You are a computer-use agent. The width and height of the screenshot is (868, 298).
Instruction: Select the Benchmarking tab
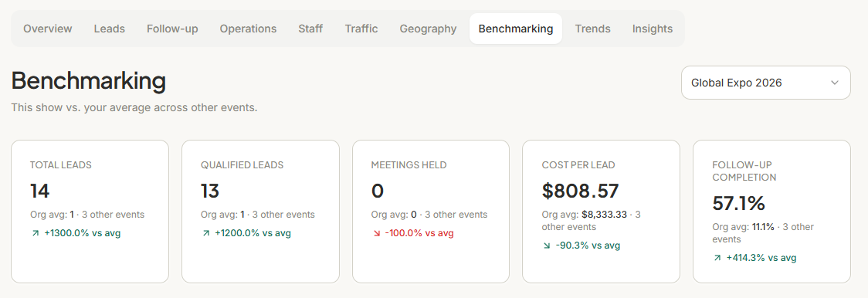click(515, 29)
